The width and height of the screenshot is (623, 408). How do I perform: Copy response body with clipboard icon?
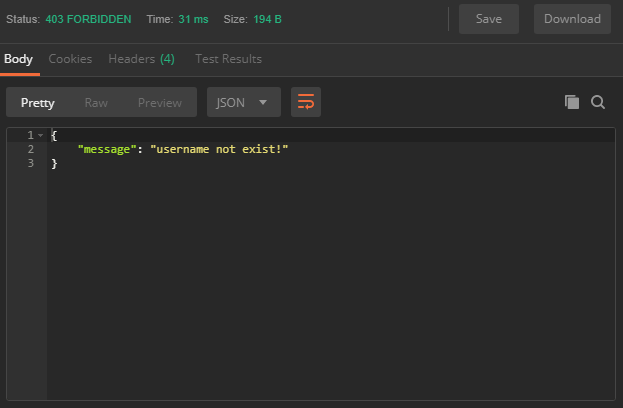(572, 102)
